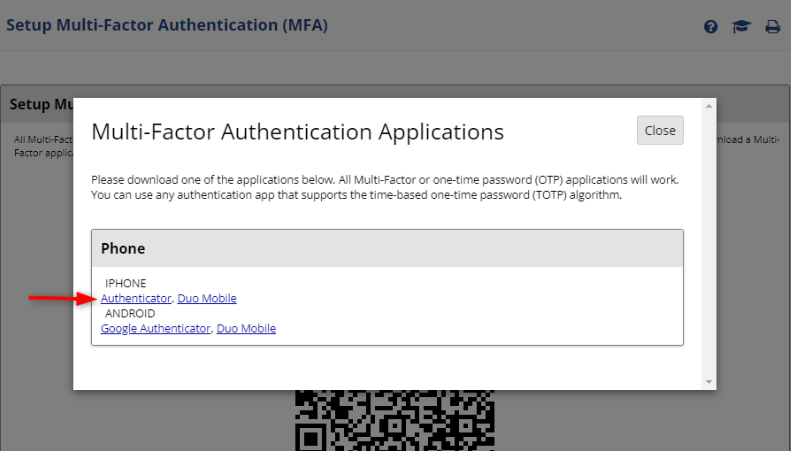This screenshot has width=791, height=451.
Task: Click the graduation cap training icon
Action: click(741, 27)
